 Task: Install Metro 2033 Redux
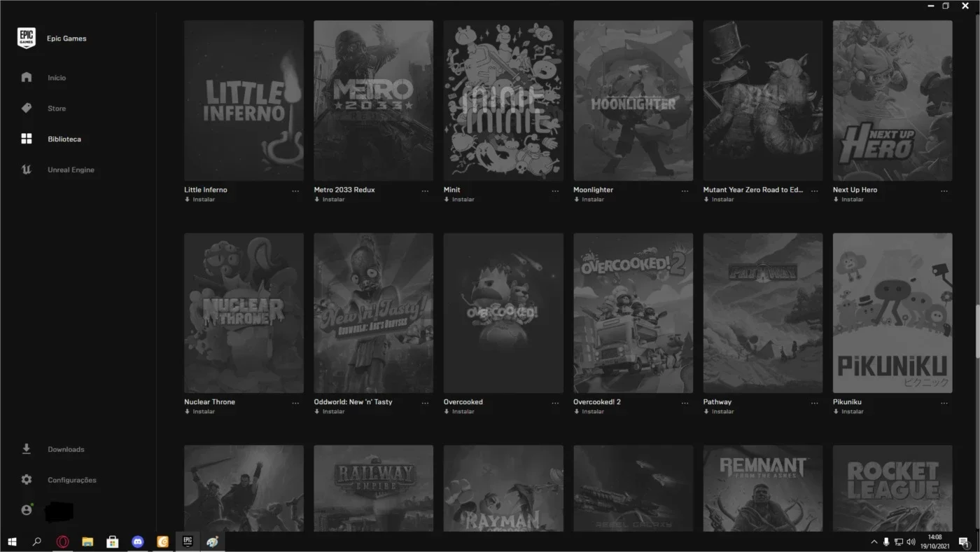pos(329,200)
